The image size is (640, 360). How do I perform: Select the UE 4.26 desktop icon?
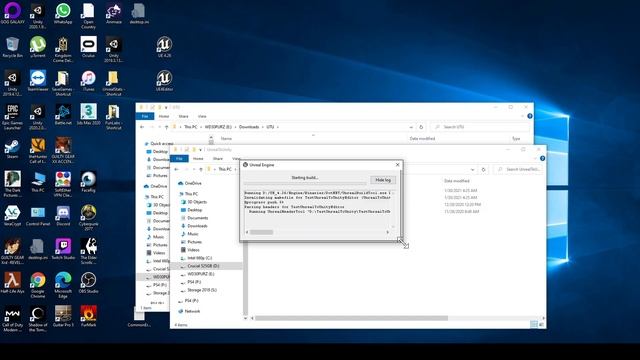pyautogui.click(x=164, y=47)
